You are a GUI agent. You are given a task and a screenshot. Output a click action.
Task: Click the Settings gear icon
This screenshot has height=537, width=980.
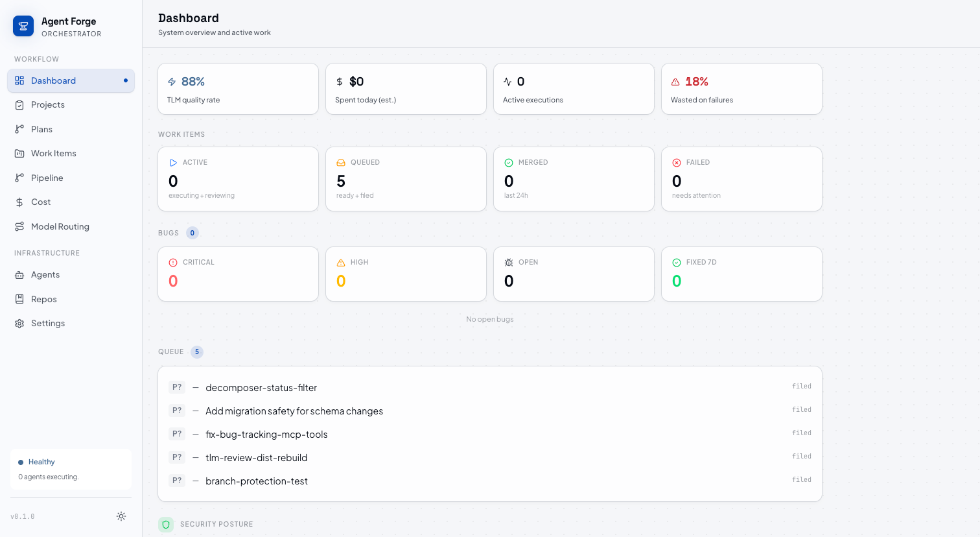(19, 324)
